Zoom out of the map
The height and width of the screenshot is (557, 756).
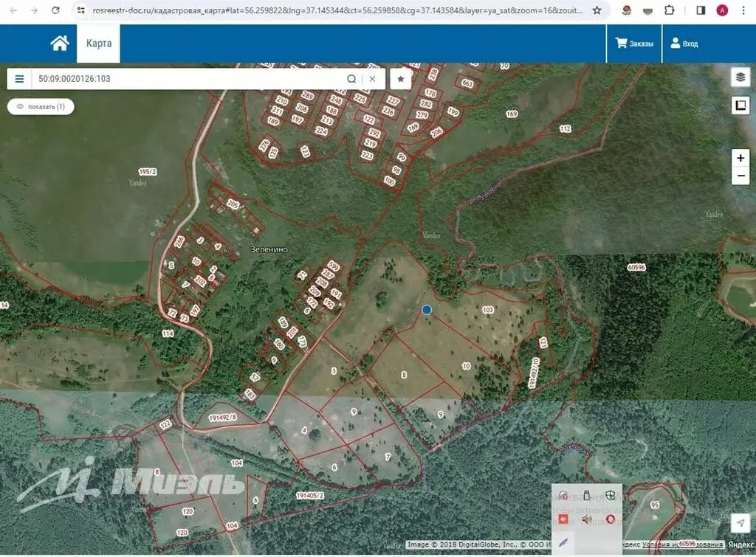point(740,176)
